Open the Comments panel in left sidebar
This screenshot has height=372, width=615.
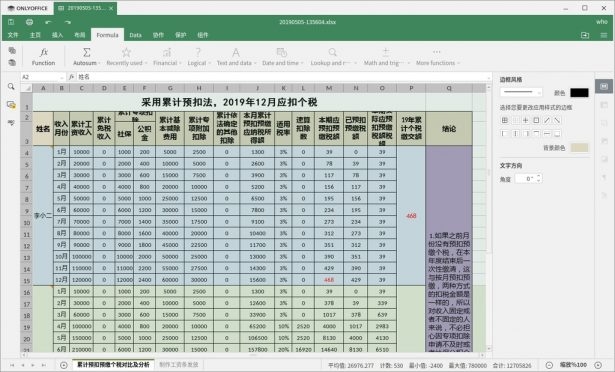(11, 105)
